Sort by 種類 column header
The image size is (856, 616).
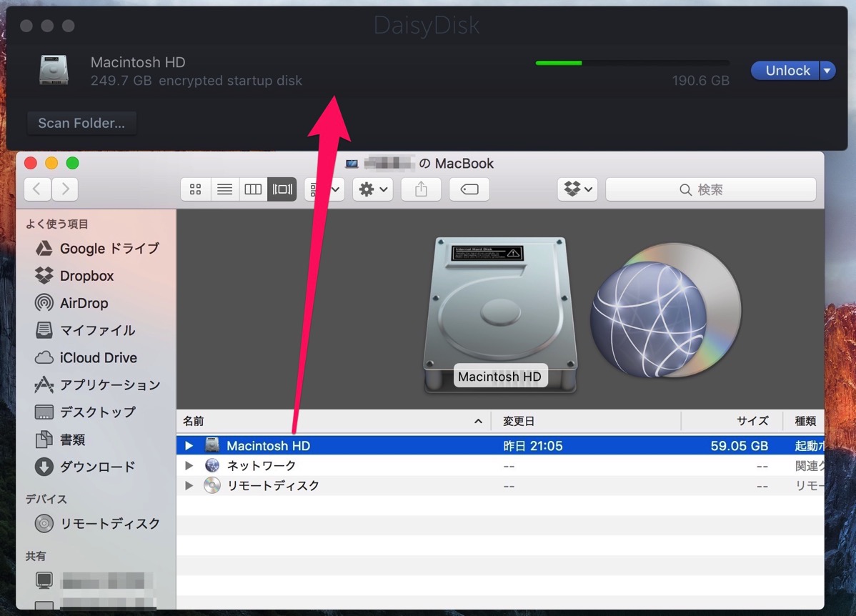(805, 421)
